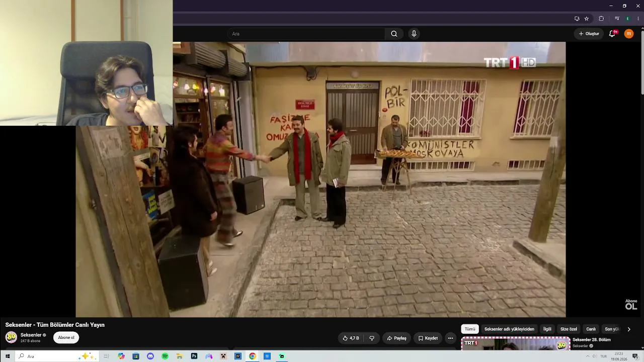Open Chrome media controls icon
This screenshot has height=362, width=644.
(617, 19)
